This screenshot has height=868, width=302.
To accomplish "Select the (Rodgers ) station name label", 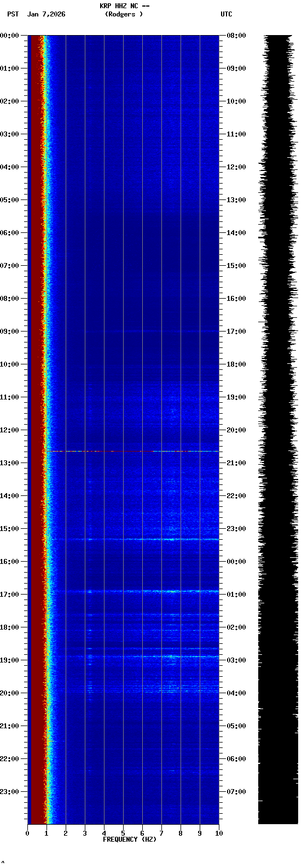I will tap(124, 14).
